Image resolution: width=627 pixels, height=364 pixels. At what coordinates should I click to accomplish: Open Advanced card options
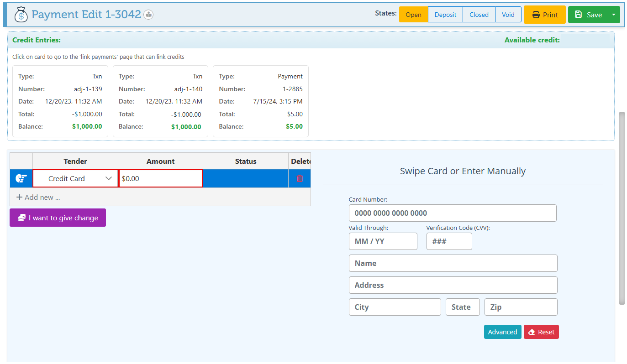[x=502, y=332]
